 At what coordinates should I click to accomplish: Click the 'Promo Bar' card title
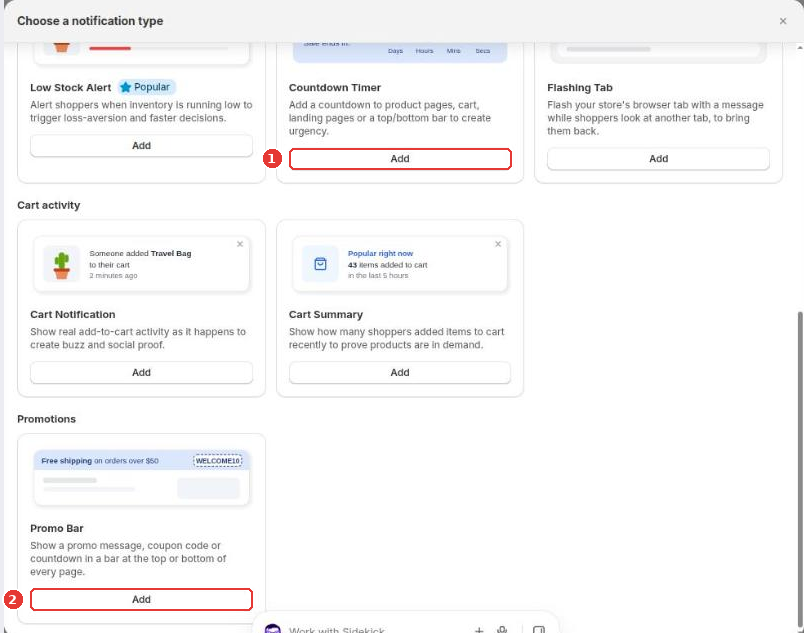pos(57,528)
